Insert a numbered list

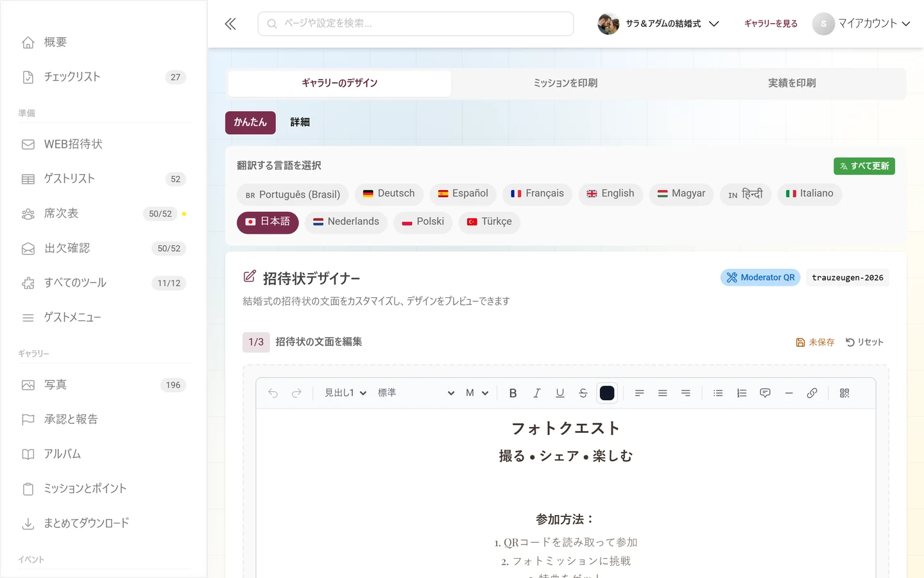(x=742, y=393)
